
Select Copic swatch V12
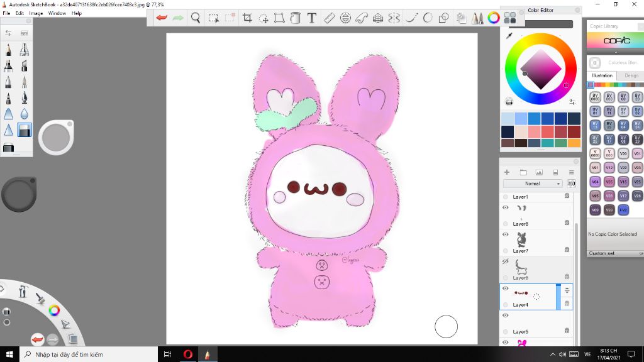click(609, 167)
